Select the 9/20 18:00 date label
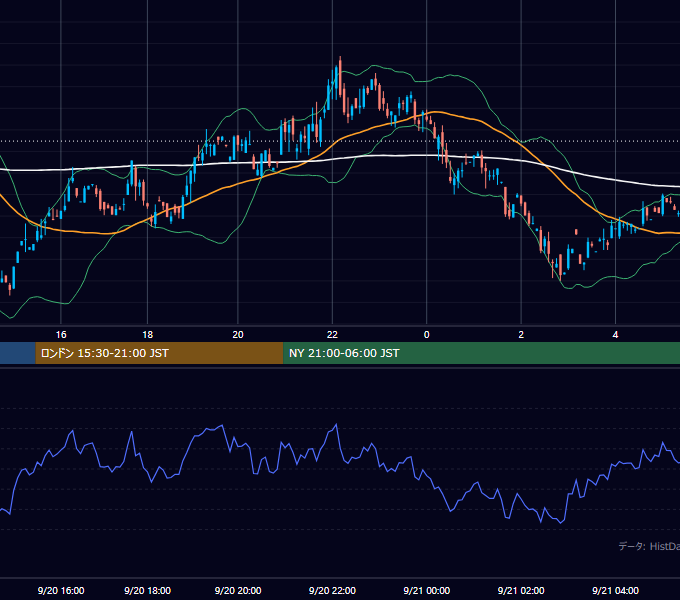Viewport: 680px width, 600px height. 147,590
